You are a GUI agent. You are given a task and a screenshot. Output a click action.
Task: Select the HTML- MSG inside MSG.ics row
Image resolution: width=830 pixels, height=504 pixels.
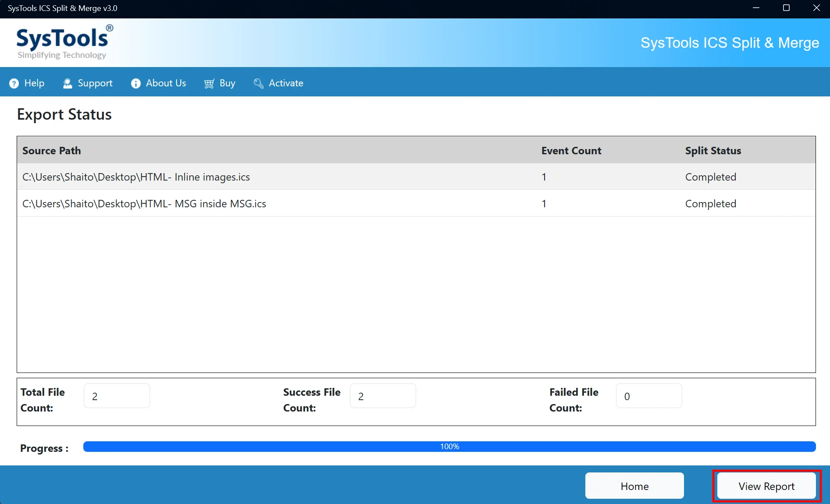pos(416,203)
